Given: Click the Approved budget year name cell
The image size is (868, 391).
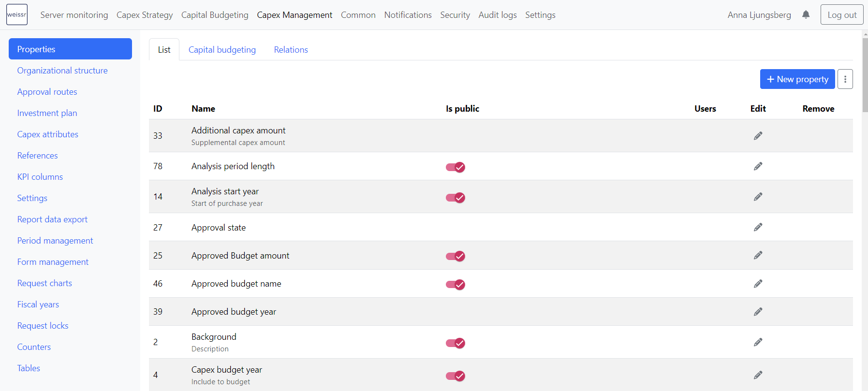Looking at the screenshot, I should 234,312.
